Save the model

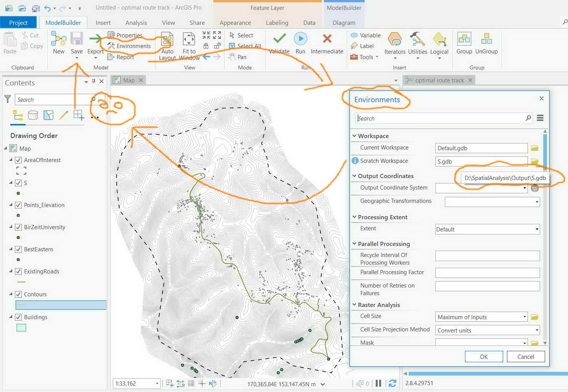click(x=77, y=43)
